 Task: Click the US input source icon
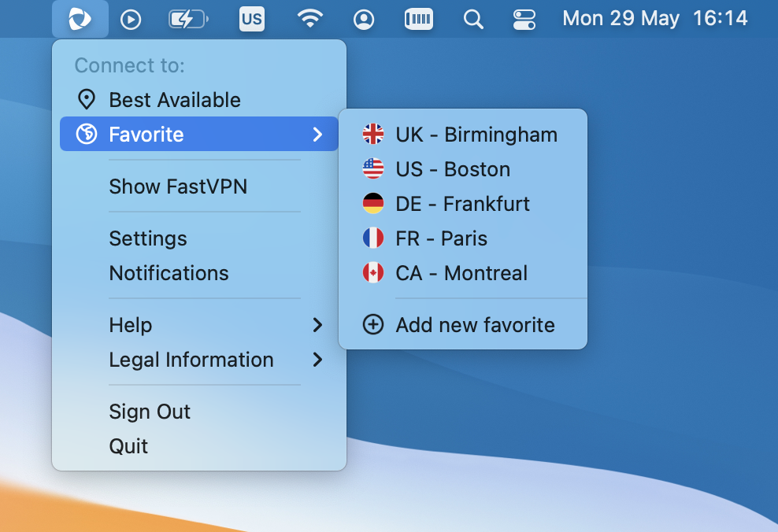[251, 19]
